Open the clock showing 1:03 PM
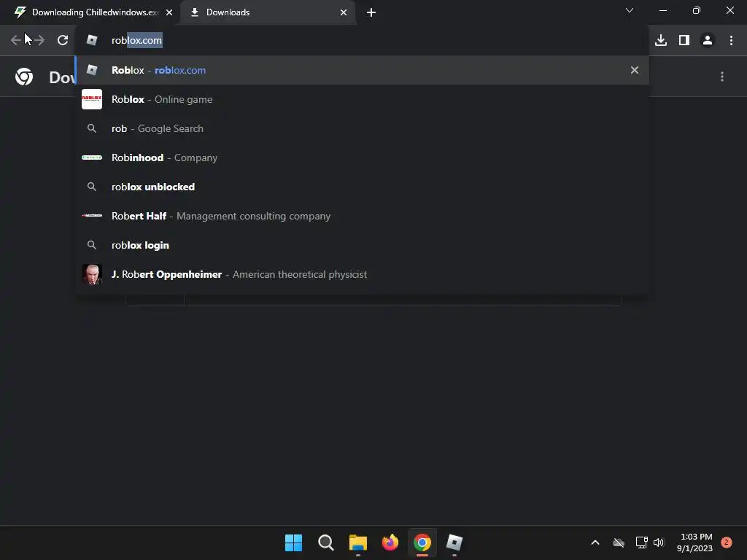Screen dimensions: 747x560 pos(694,542)
